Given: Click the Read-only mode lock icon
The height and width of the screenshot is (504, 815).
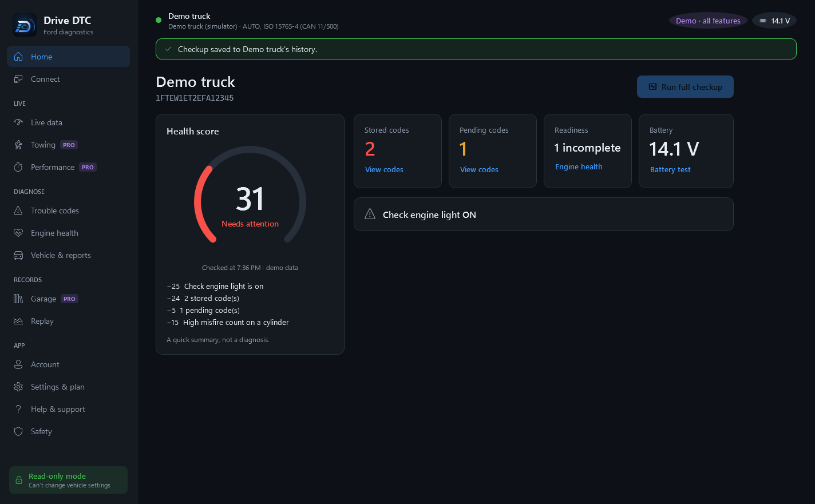Looking at the screenshot, I should tap(19, 480).
